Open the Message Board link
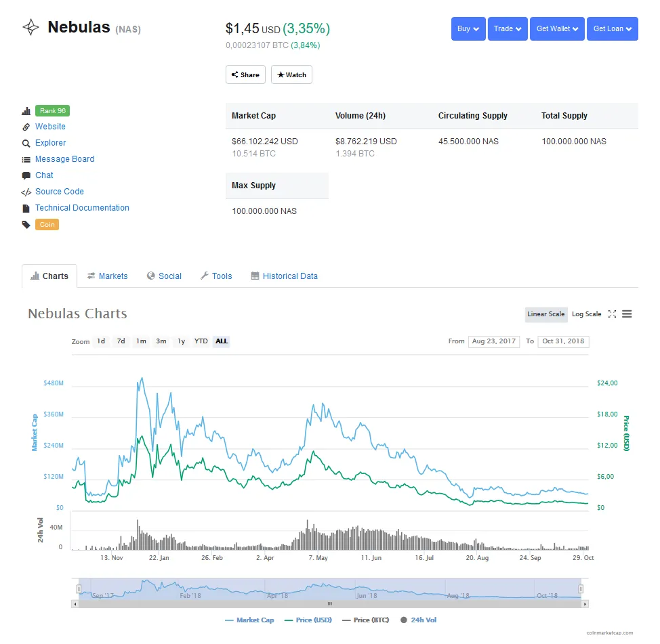 pyautogui.click(x=65, y=159)
